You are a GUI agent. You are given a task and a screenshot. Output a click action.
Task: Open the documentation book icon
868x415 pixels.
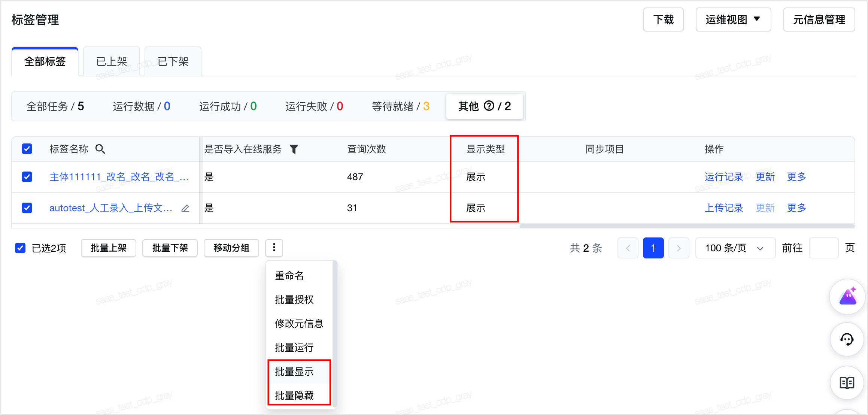pyautogui.click(x=847, y=383)
